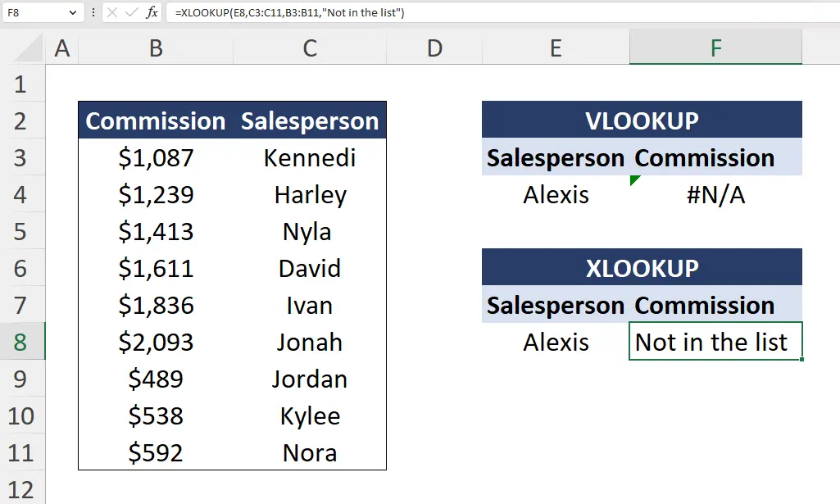The height and width of the screenshot is (504, 840).
Task: Click the vertical ellipsis icon beside Name Box
Action: click(x=93, y=12)
